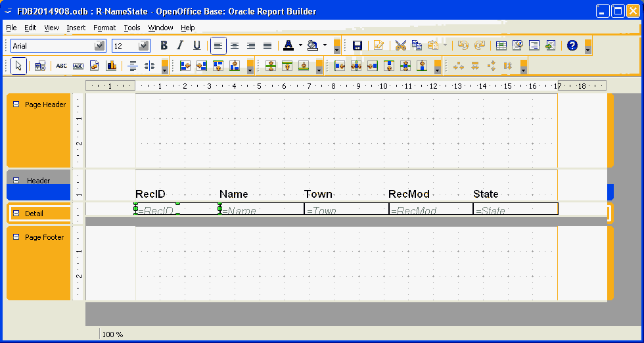The width and height of the screenshot is (644, 343).
Task: Select the Detail section label
Action: (x=34, y=213)
